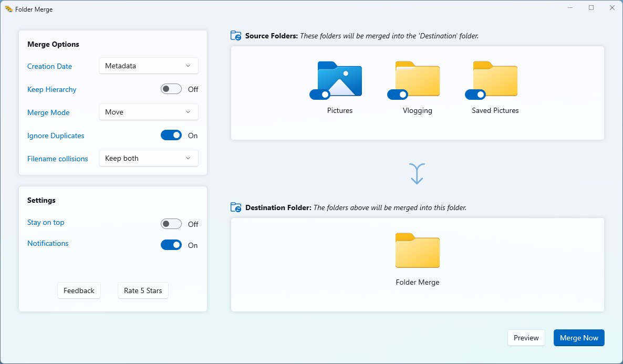This screenshot has width=623, height=364.
Task: Disable the Ignore Duplicates toggle
Action: (x=171, y=135)
